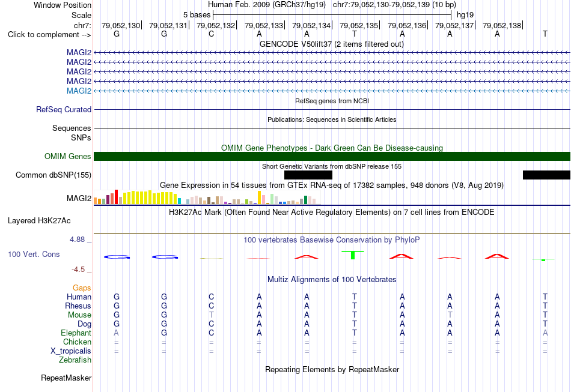This screenshot has height=392, width=571.
Task: Select the Common dbSNP(155) track label
Action: pyautogui.click(x=53, y=175)
